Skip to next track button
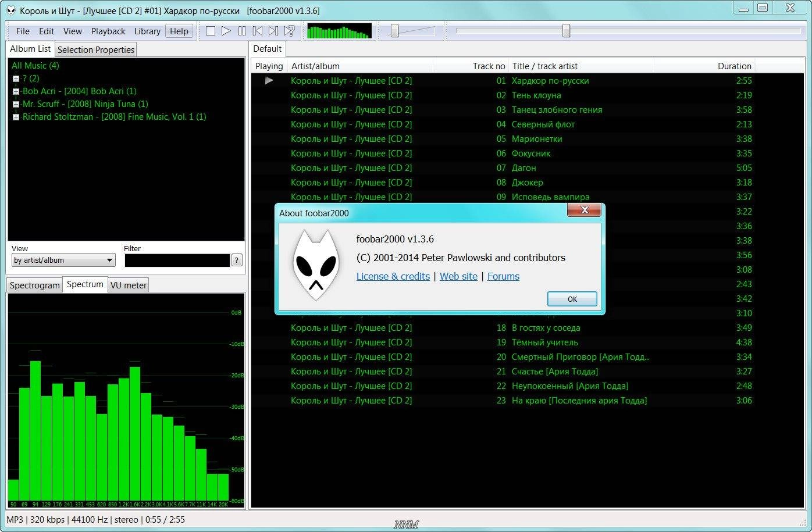The width and height of the screenshot is (812, 532). 273,31
